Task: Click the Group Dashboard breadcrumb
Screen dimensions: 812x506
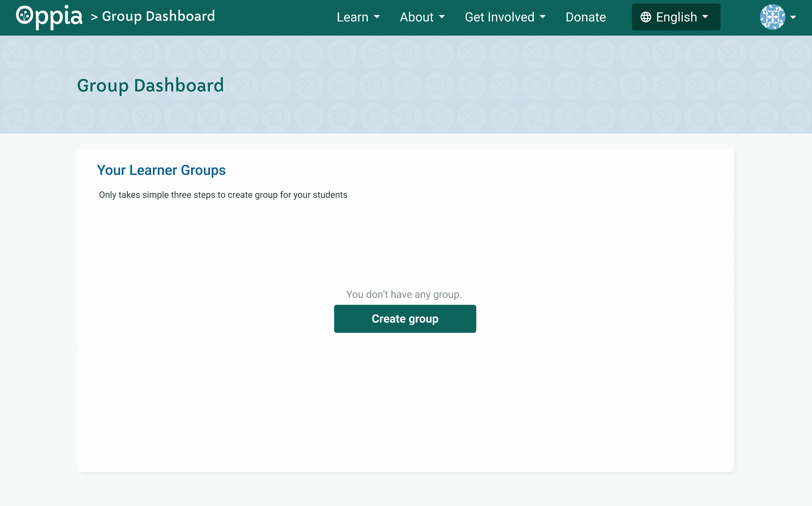Action: (x=158, y=16)
